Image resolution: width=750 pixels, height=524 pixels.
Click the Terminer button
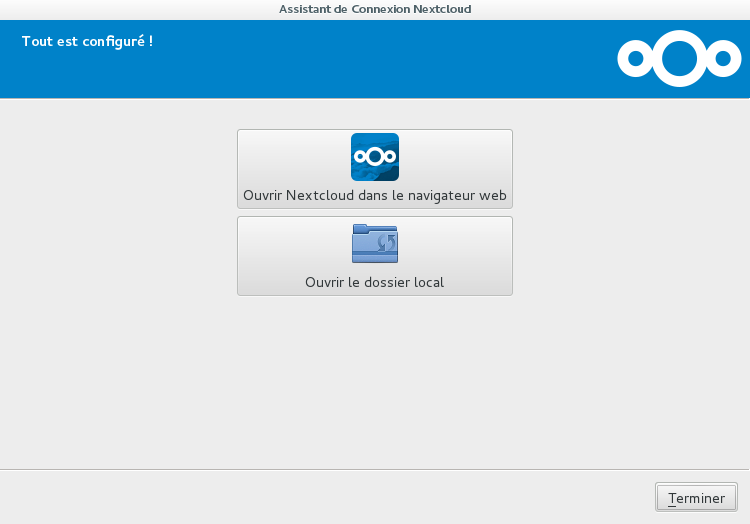[x=696, y=497]
